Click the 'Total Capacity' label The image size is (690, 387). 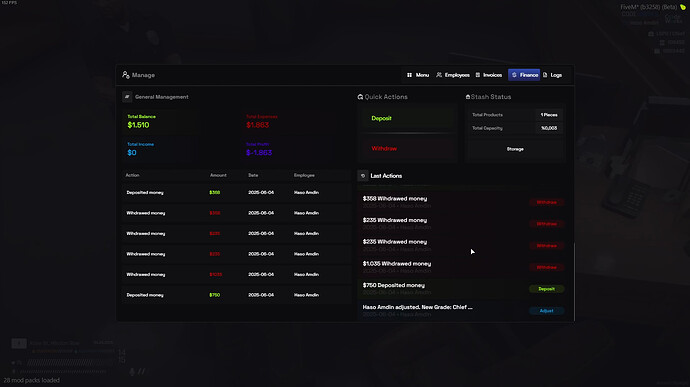click(x=487, y=128)
